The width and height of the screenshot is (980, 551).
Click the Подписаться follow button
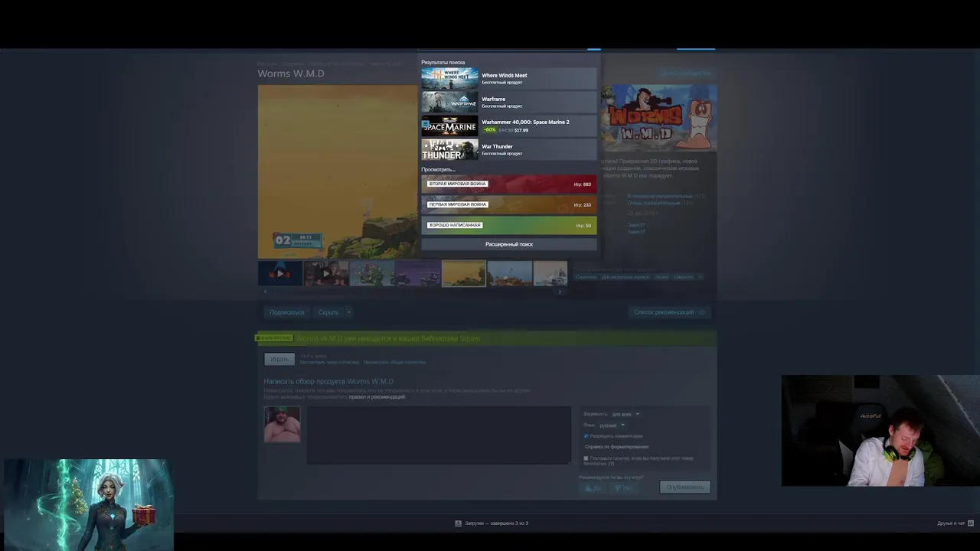pos(286,312)
